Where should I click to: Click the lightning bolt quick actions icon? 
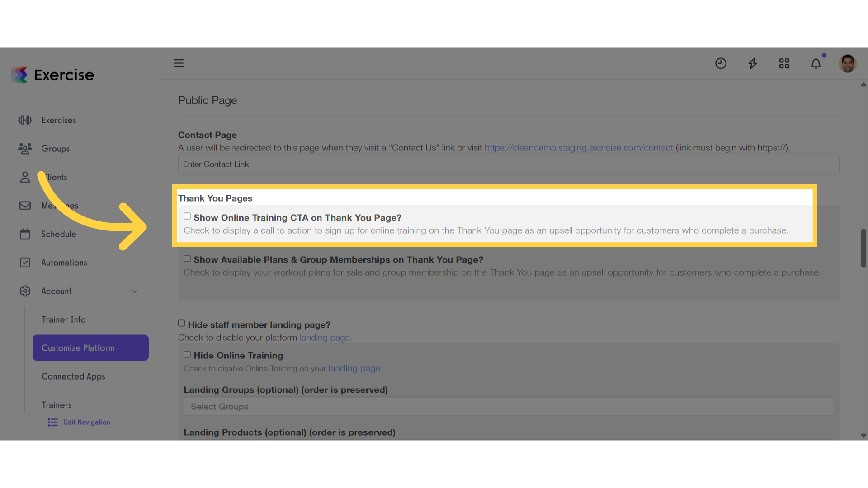753,63
